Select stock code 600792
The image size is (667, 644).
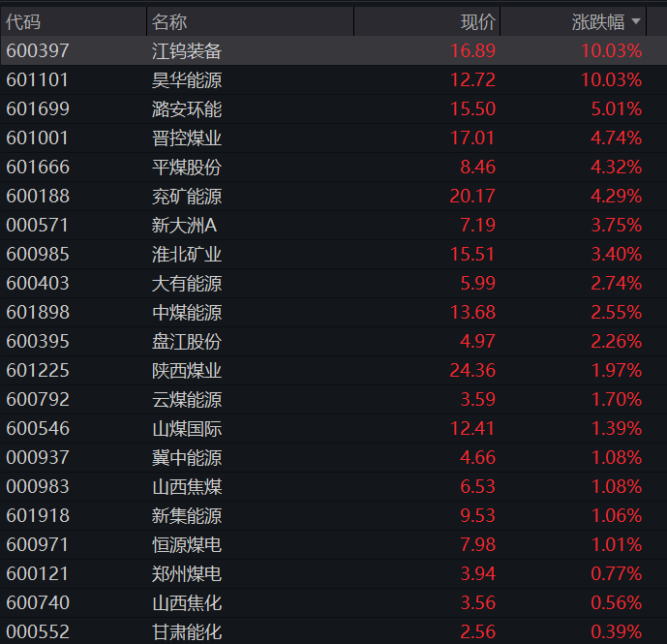(x=38, y=400)
